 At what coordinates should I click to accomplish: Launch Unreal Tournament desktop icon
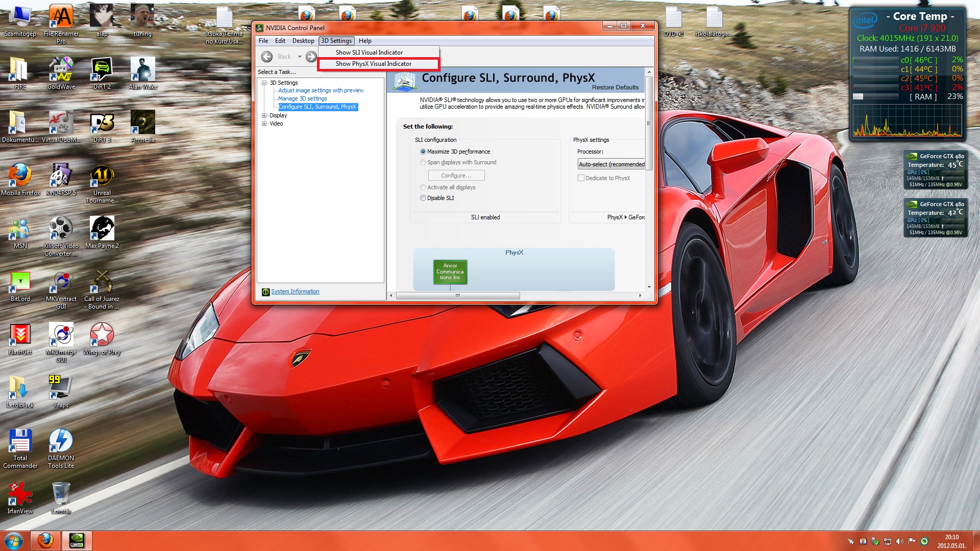(102, 184)
